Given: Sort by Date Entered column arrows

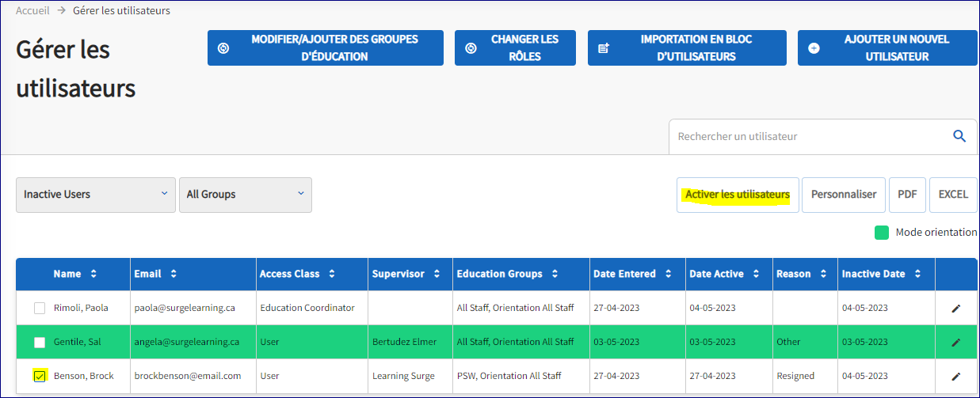Looking at the screenshot, I should (668, 274).
